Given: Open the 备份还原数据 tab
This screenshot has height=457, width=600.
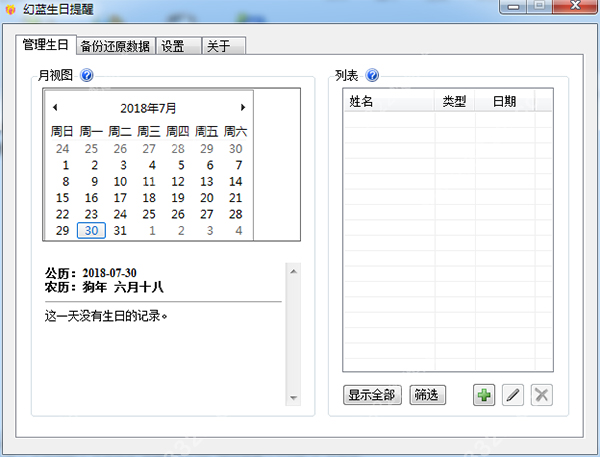Looking at the screenshot, I should coord(115,46).
